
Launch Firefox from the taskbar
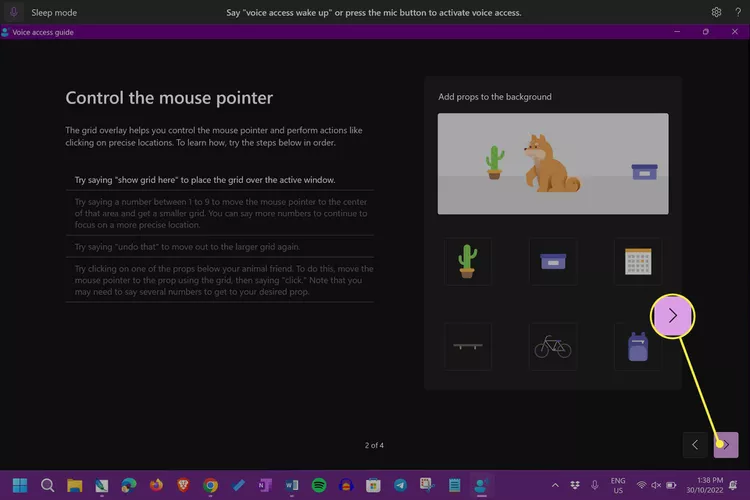coord(156,485)
